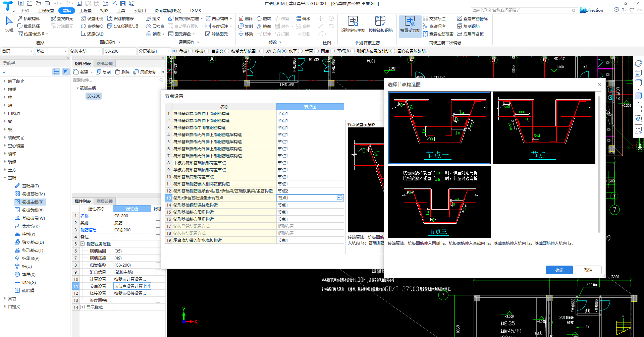Click 批量选择 tool

click(29, 26)
